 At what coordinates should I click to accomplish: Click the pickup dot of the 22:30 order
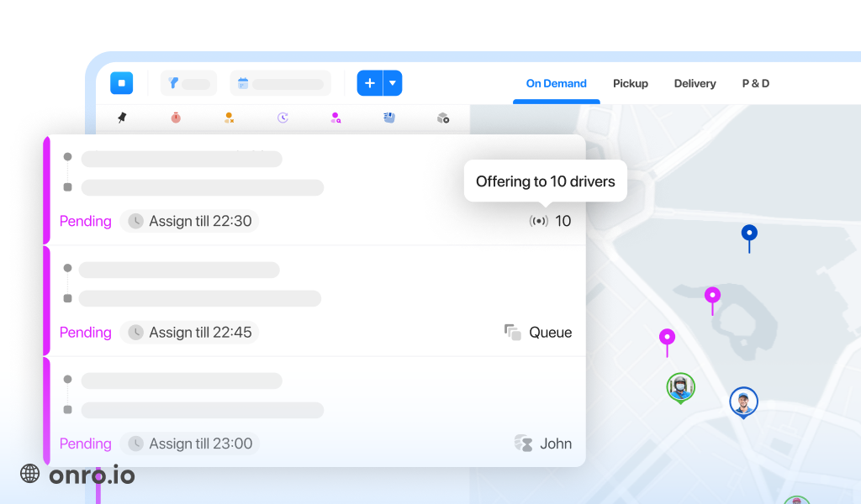pos(67,157)
